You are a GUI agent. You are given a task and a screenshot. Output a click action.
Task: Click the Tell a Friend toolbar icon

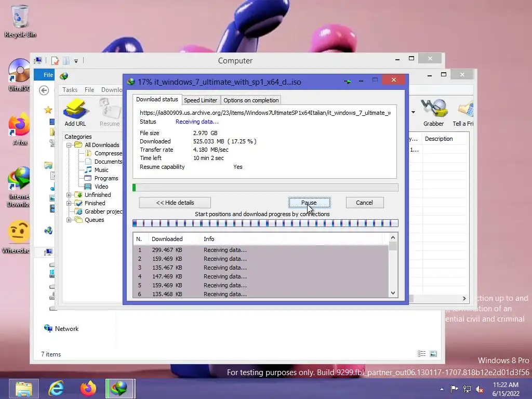point(463,112)
